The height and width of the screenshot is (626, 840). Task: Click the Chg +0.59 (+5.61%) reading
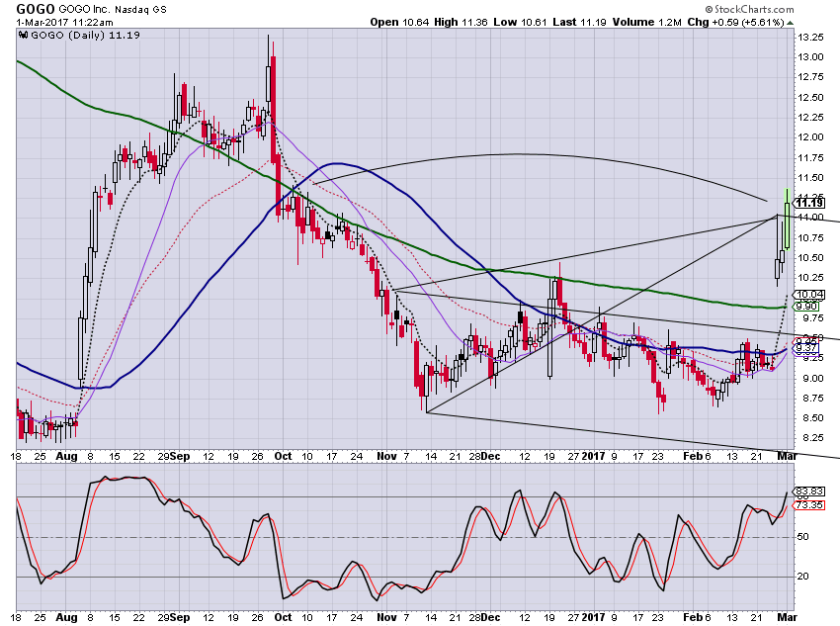pos(736,22)
